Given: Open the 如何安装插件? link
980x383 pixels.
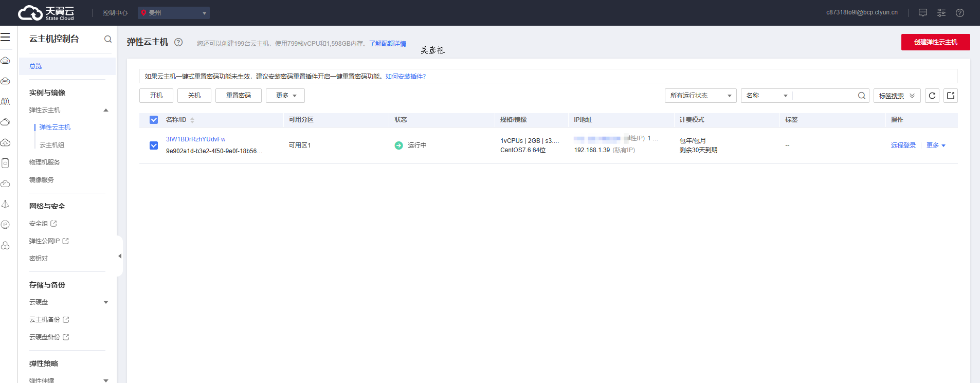Looking at the screenshot, I should pyautogui.click(x=406, y=77).
